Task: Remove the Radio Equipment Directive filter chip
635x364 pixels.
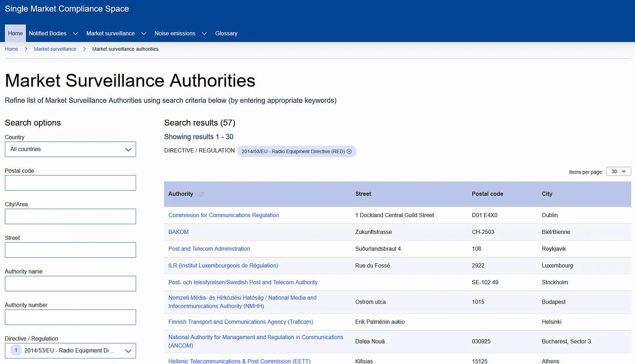Action: pos(349,151)
